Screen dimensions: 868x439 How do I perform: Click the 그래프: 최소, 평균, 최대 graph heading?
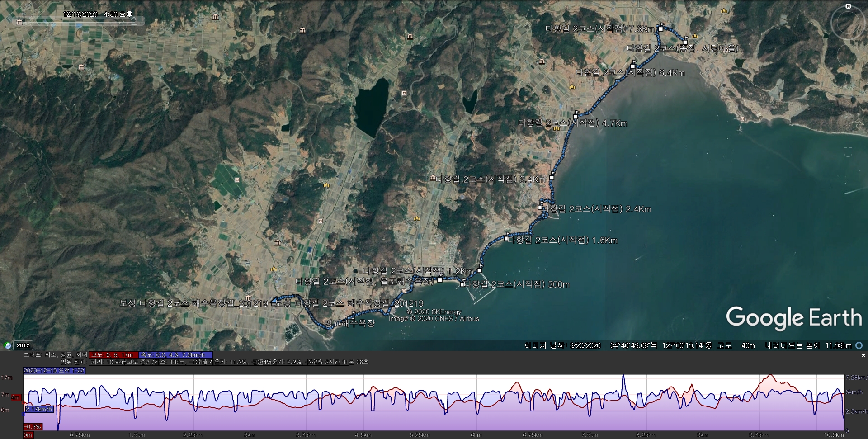pos(56,355)
